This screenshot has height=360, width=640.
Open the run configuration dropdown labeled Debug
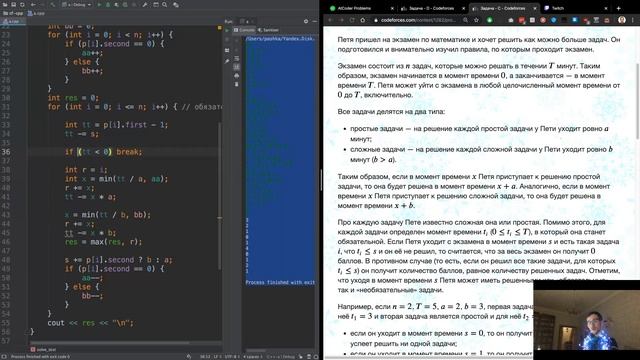tap(77, 5)
